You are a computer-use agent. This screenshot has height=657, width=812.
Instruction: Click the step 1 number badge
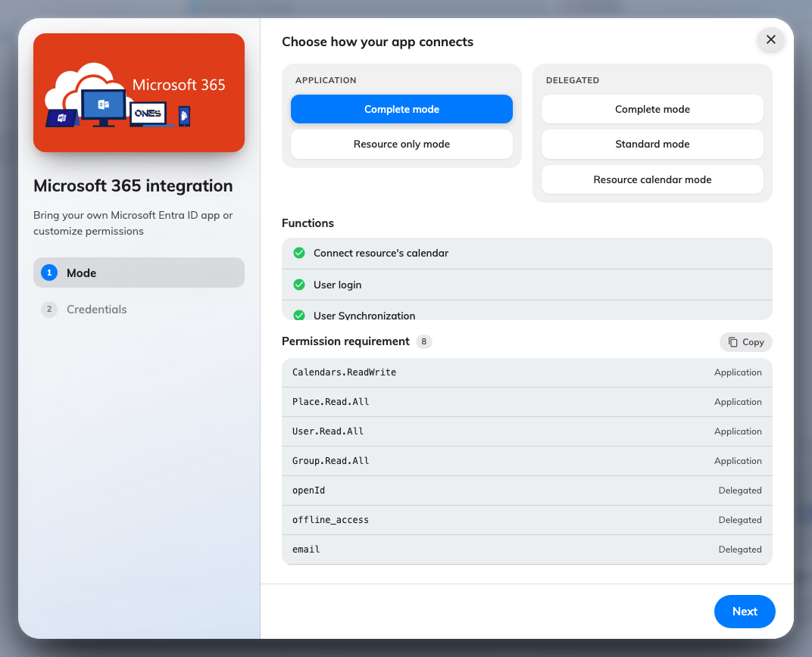coord(49,272)
